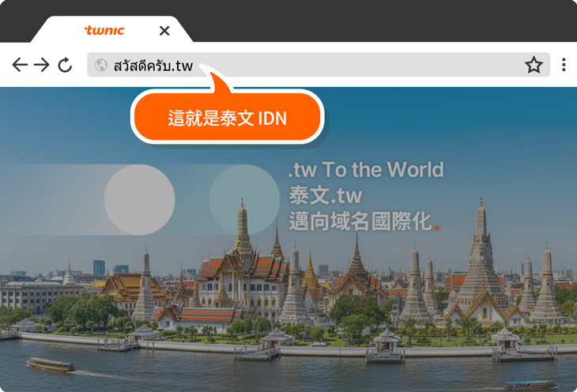
Task: Open the three-dot browser menu
Action: click(564, 65)
